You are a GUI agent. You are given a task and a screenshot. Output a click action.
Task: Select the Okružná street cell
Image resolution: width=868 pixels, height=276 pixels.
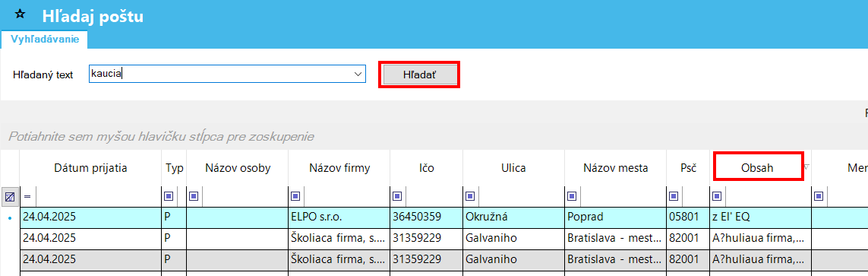(x=514, y=217)
